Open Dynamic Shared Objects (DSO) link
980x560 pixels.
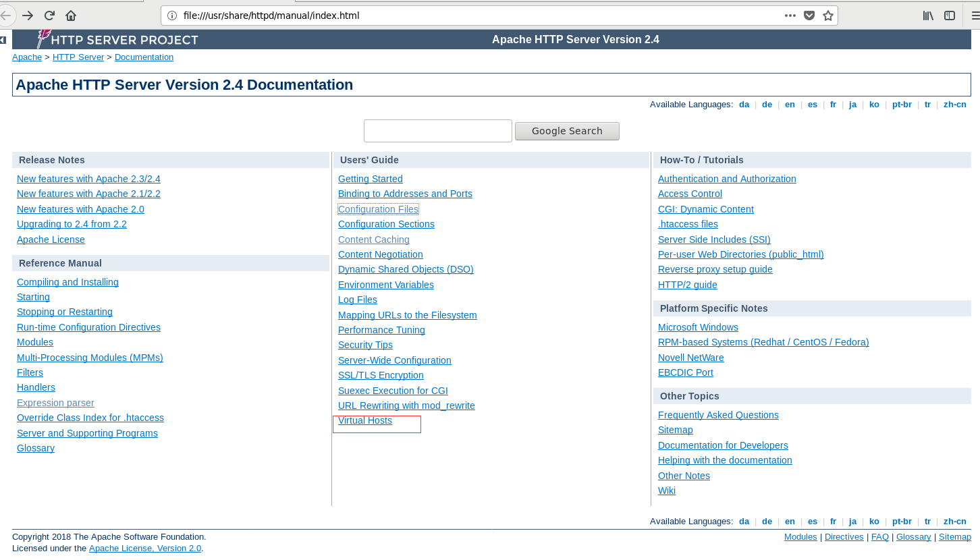[406, 269]
